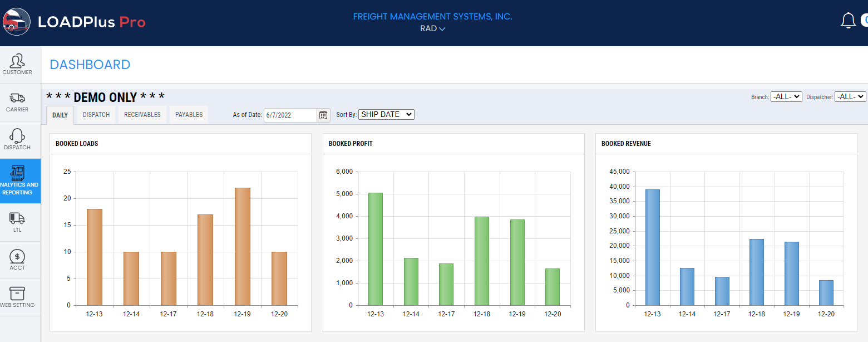The height and width of the screenshot is (342, 868).
Task: Switch to the DISPATCH tab
Action: 96,114
